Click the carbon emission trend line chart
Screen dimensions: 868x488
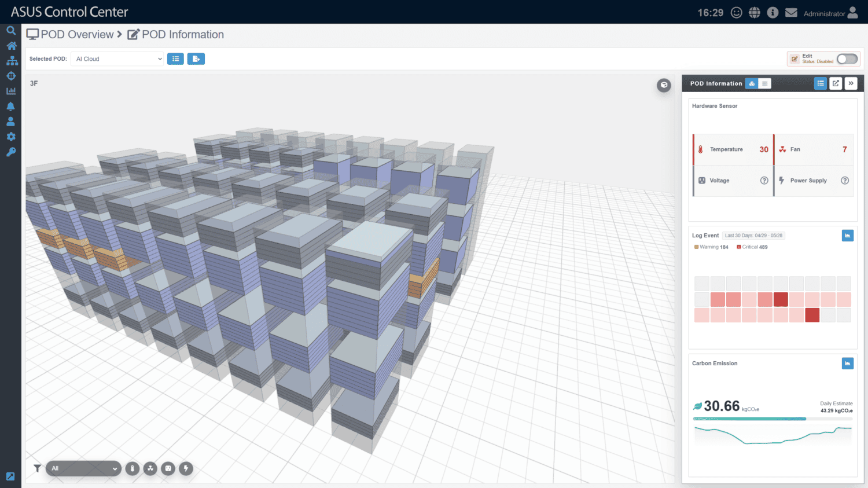tap(773, 435)
